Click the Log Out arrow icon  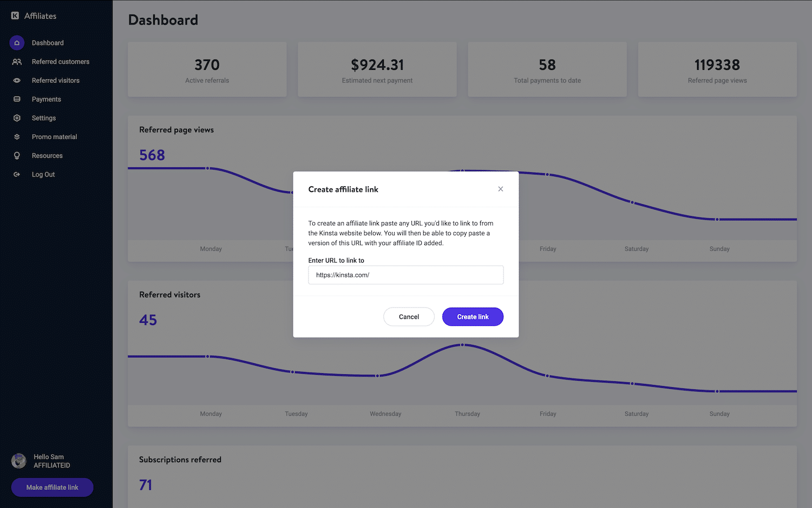point(17,174)
